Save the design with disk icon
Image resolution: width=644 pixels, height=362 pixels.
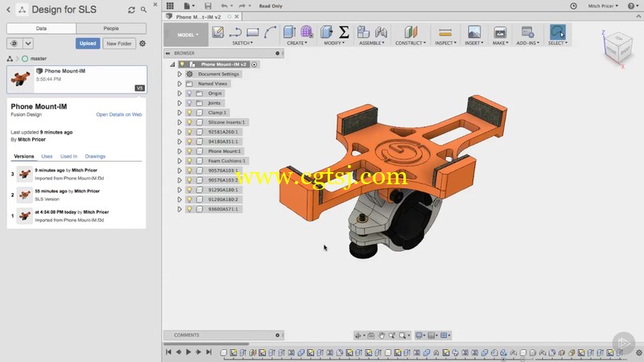pos(208,6)
